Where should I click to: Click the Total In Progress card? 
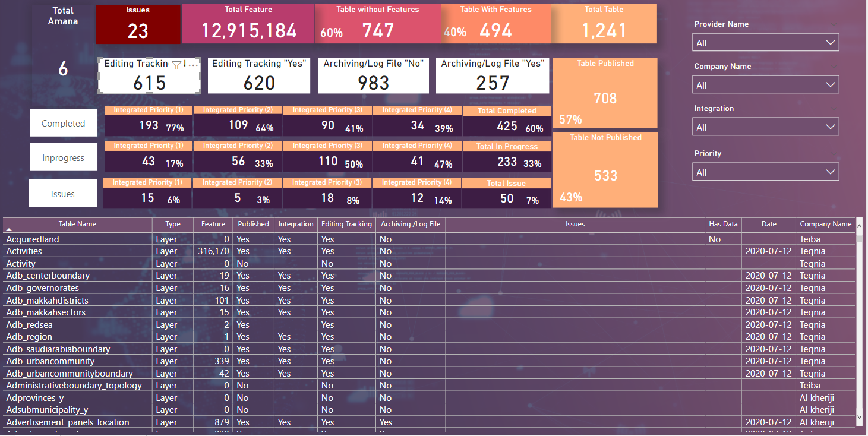[507, 157]
